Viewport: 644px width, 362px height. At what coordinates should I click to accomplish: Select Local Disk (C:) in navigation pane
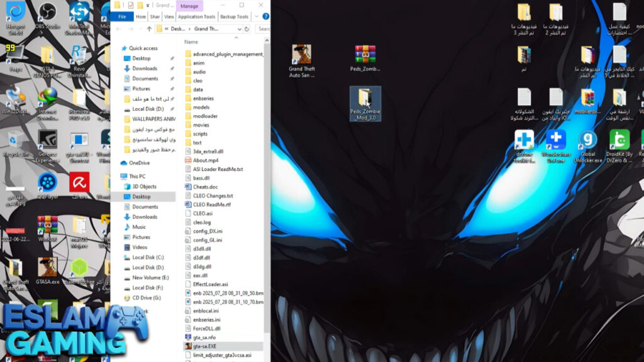[148, 257]
